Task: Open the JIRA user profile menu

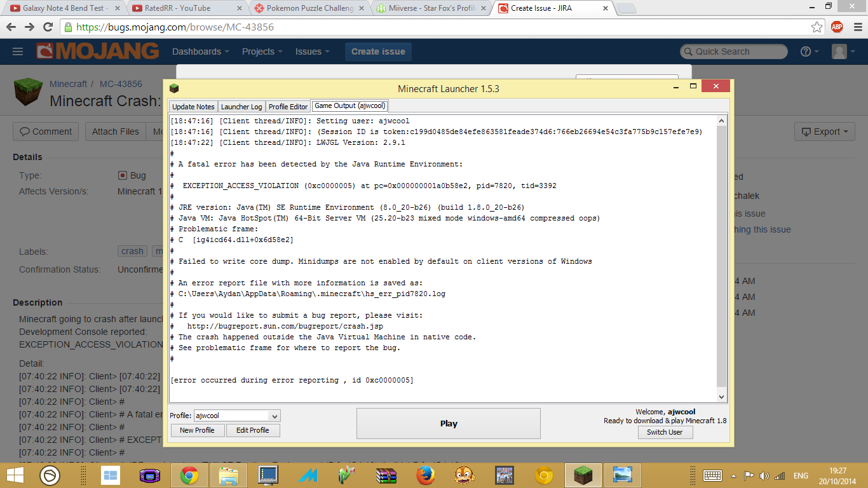Action: tap(843, 51)
